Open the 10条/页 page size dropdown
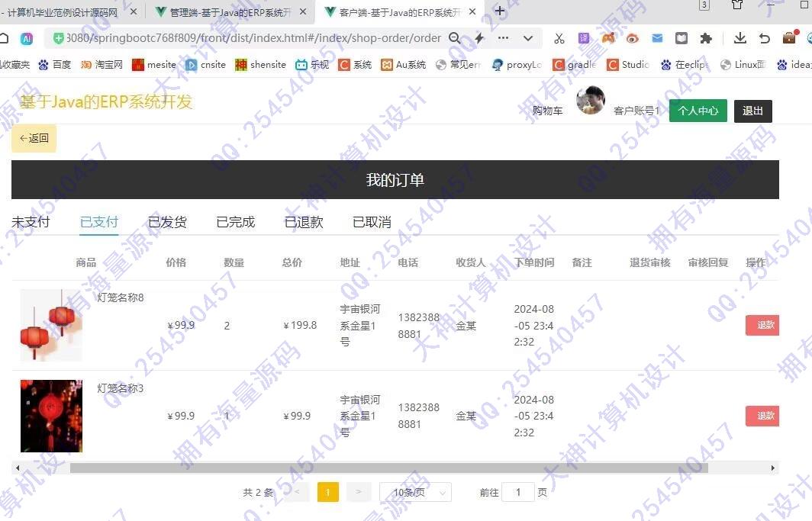The image size is (812, 521). (415, 493)
